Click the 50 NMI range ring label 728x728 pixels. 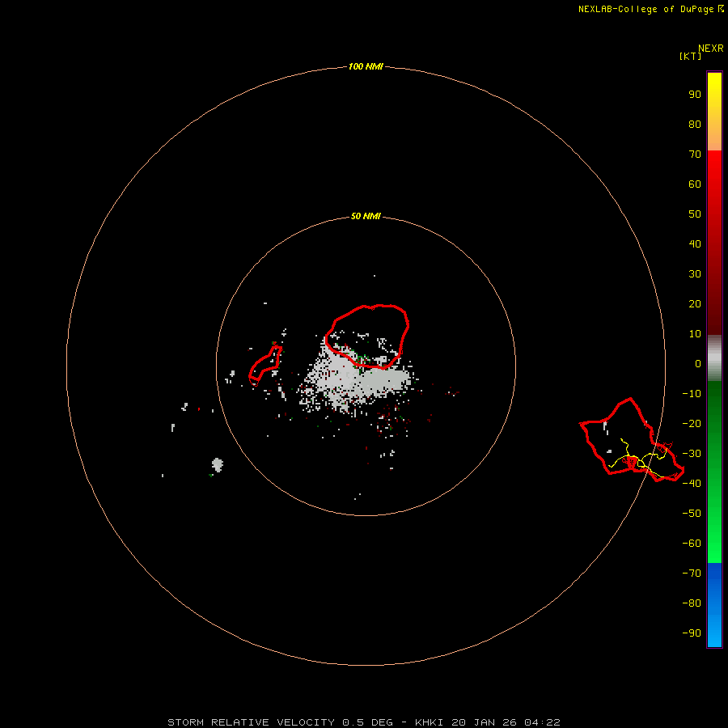pos(366,216)
